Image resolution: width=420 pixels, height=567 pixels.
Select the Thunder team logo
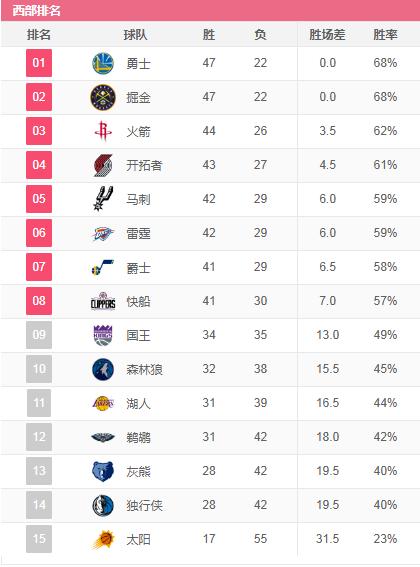point(103,234)
